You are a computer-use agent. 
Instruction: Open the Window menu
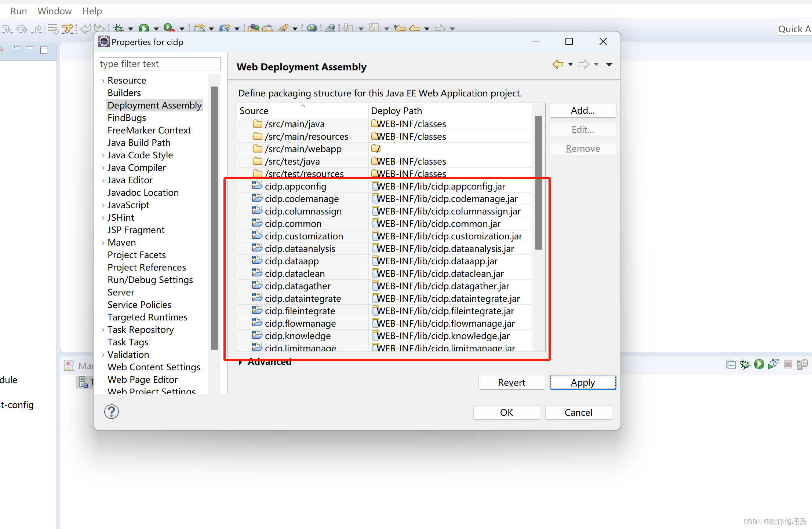click(54, 11)
